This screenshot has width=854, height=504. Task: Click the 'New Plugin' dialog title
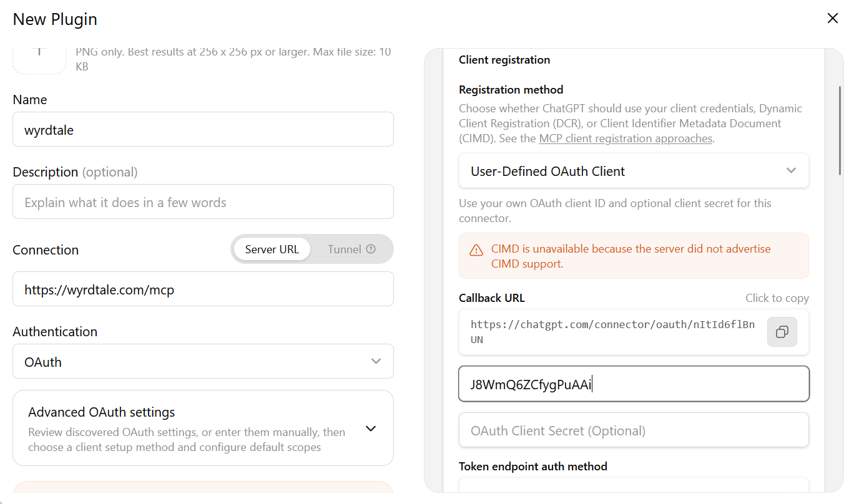click(x=55, y=19)
